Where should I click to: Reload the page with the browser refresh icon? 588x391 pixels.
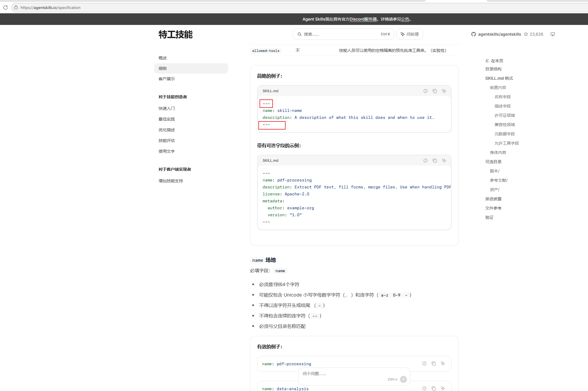coord(5,8)
